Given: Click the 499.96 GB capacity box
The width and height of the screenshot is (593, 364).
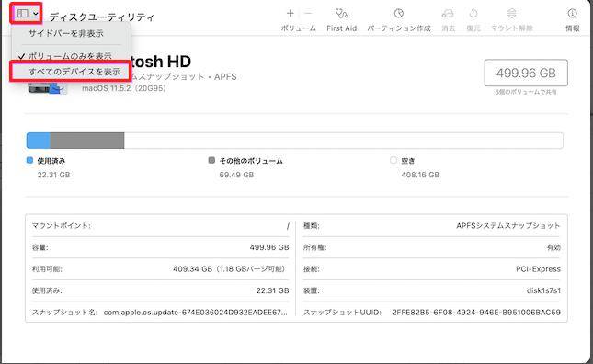Looking at the screenshot, I should (526, 73).
